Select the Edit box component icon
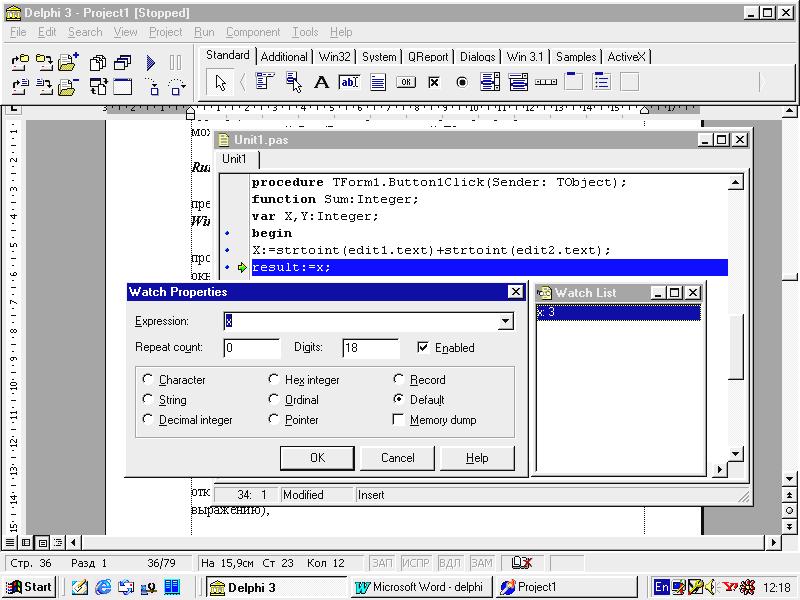800x600 pixels. pyautogui.click(x=349, y=82)
